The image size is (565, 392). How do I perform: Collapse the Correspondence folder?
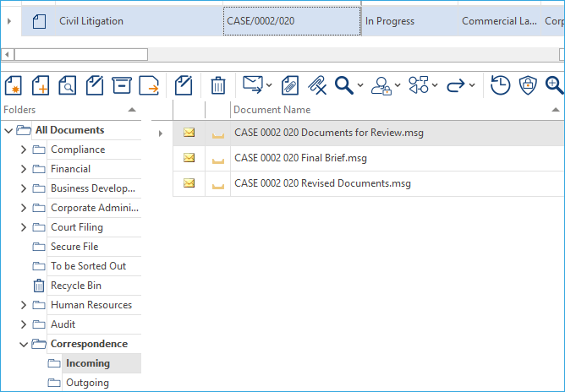[24, 345]
